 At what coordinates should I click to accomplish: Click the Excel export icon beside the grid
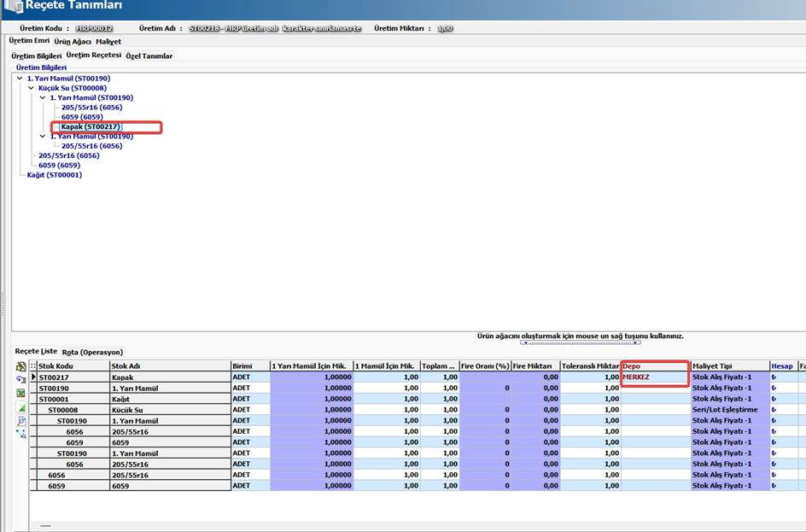pyautogui.click(x=21, y=393)
